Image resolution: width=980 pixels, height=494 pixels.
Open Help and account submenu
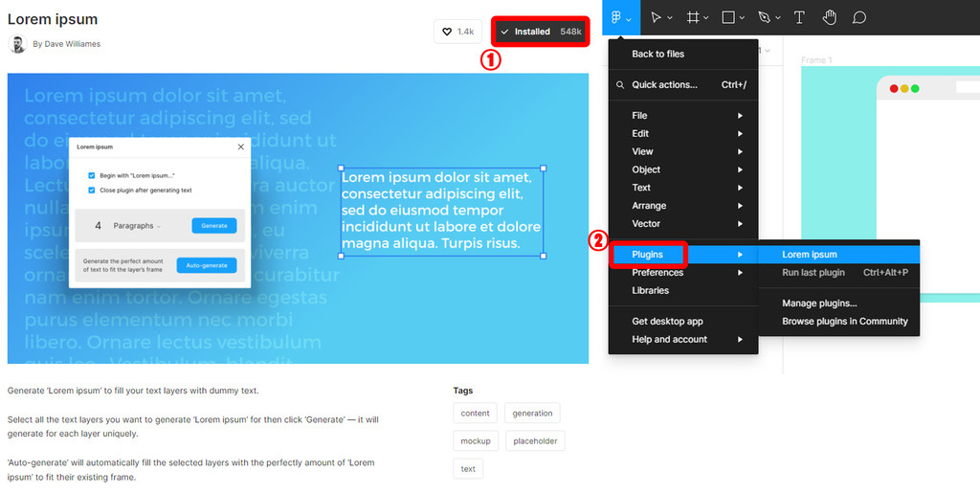[683, 340]
